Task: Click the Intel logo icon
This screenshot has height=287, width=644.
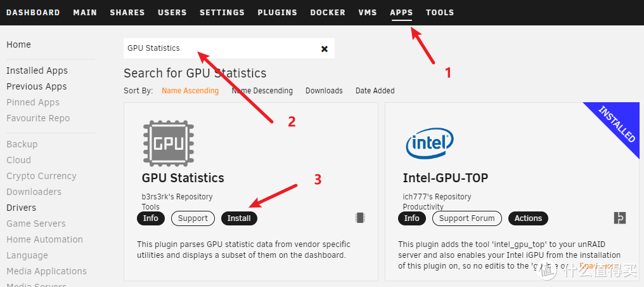Action: [x=429, y=143]
